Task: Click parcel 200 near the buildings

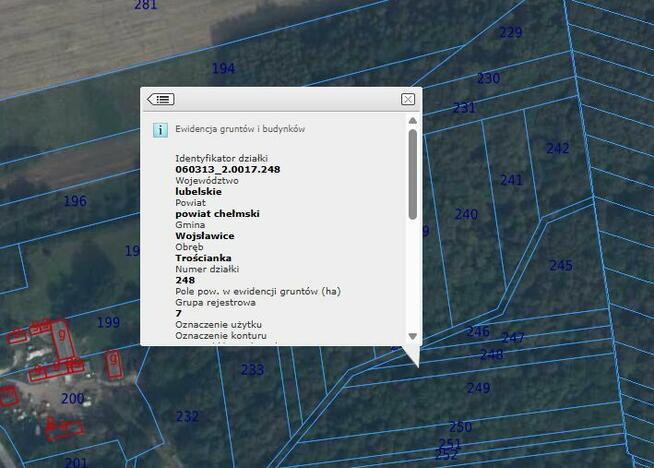Action: tap(72, 398)
